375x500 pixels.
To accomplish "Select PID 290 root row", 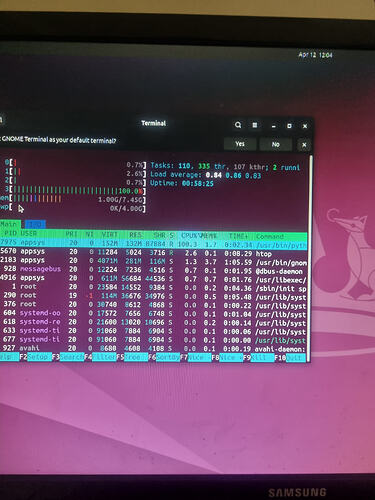I will (x=153, y=296).
